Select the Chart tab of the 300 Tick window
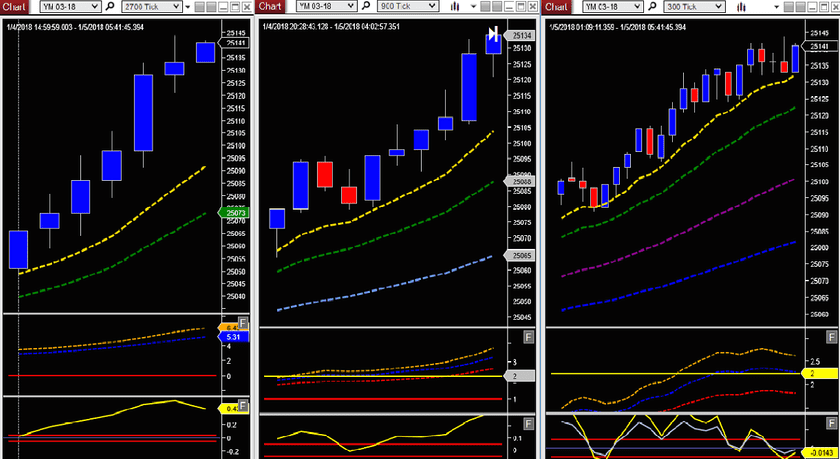Screen dimensions: 840x459 [556, 6]
